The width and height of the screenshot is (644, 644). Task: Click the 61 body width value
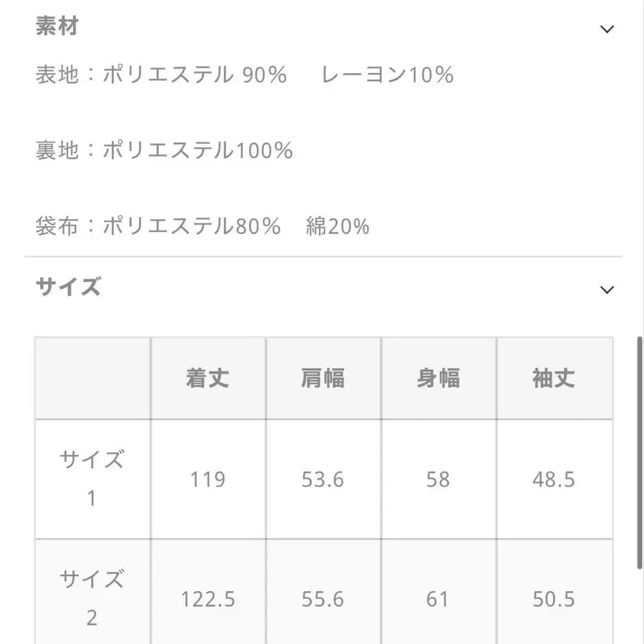point(439,598)
